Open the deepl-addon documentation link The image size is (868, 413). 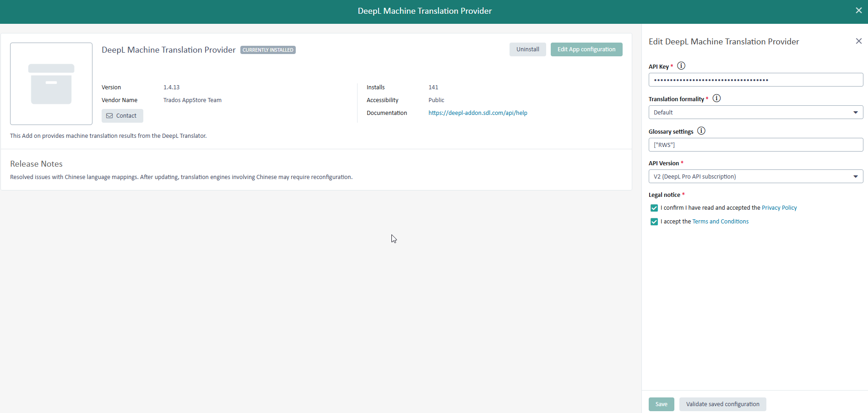point(478,113)
